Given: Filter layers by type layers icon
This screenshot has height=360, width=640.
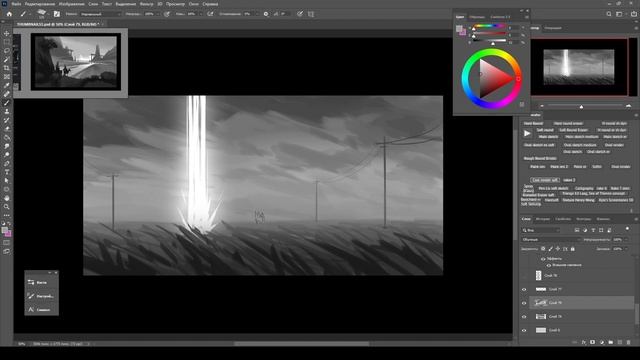Looking at the screenshot, I should (x=593, y=230).
